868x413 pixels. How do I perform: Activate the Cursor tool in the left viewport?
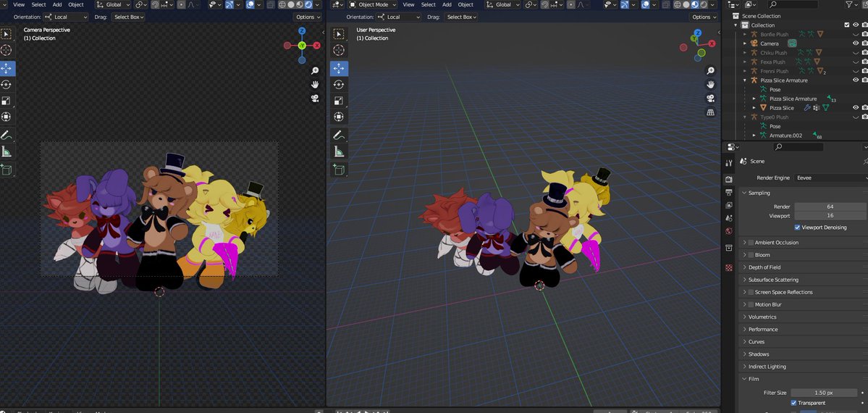click(x=7, y=51)
